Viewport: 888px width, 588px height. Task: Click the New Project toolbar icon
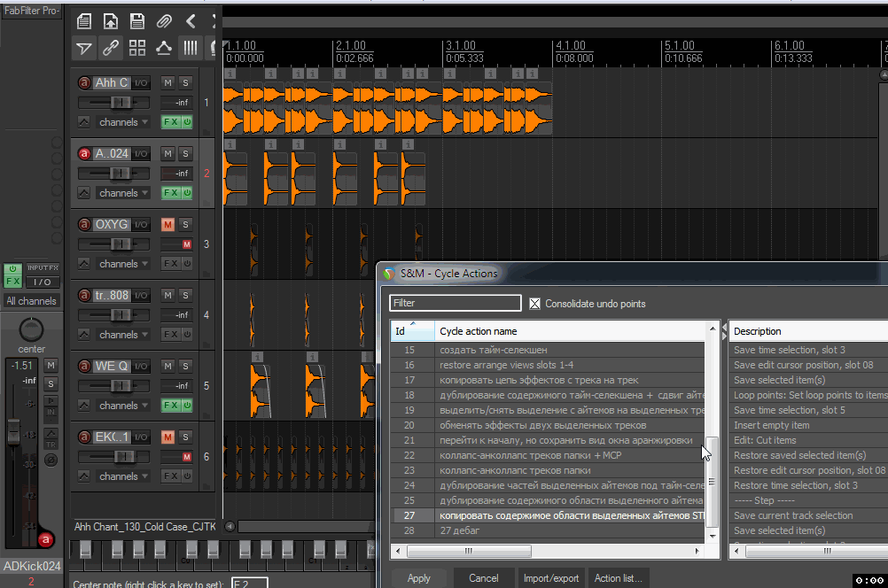click(83, 20)
